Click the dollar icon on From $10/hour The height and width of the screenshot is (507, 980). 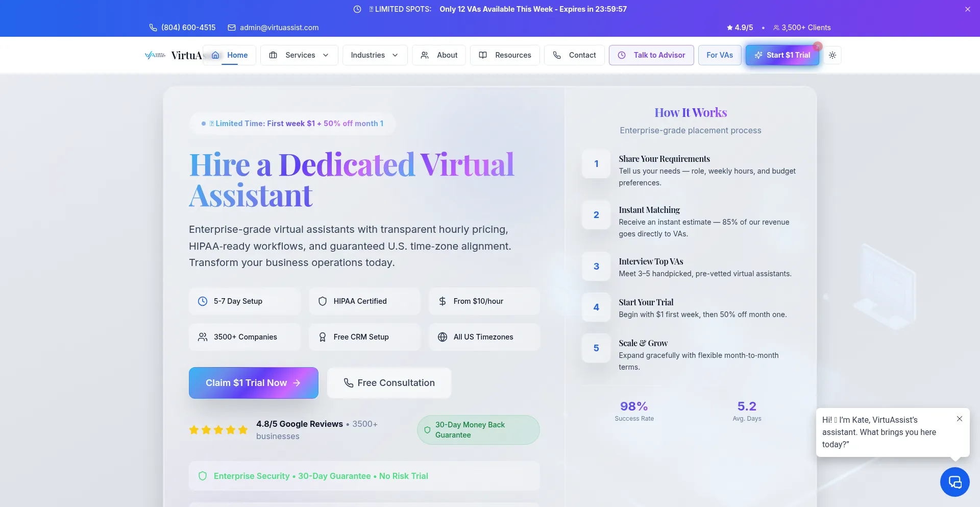[x=443, y=301]
